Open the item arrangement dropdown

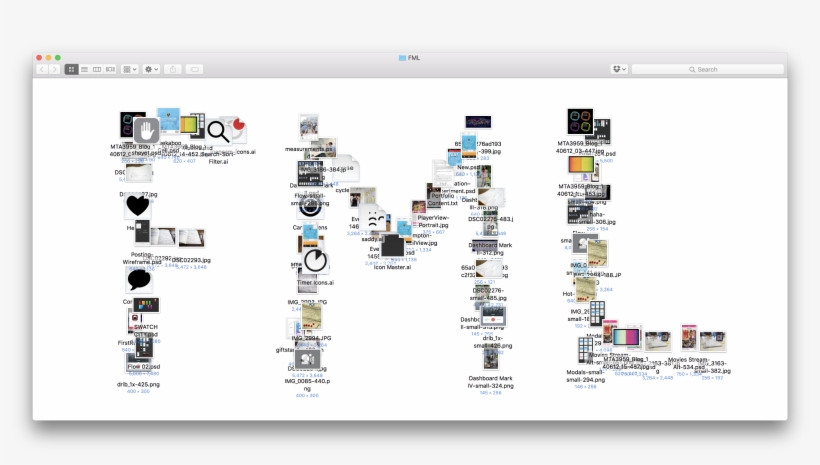[x=130, y=69]
